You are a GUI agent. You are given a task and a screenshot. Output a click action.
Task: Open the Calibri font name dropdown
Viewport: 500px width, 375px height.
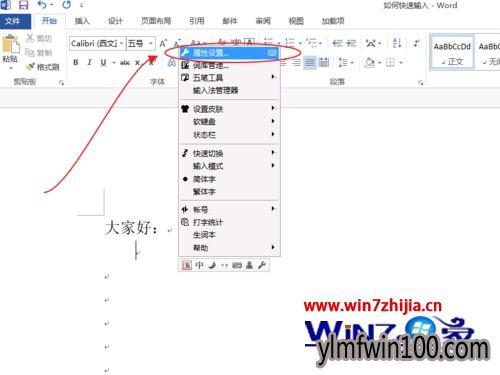[x=121, y=43]
